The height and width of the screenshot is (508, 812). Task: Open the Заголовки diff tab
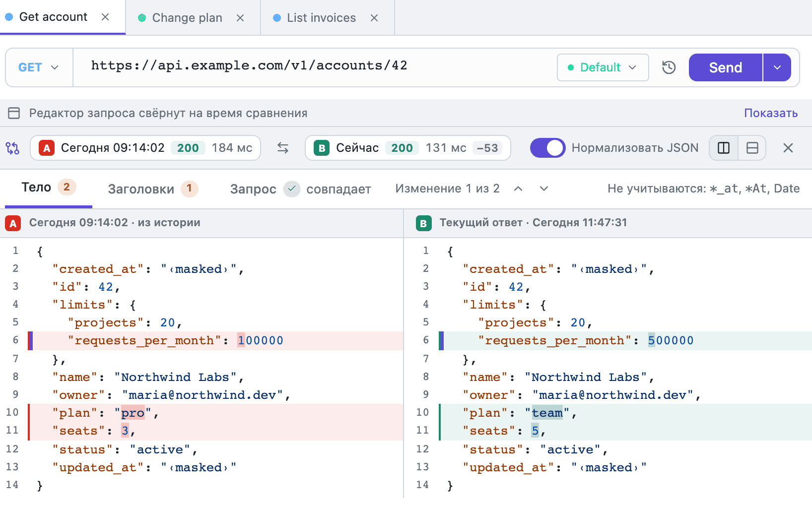[x=153, y=189]
